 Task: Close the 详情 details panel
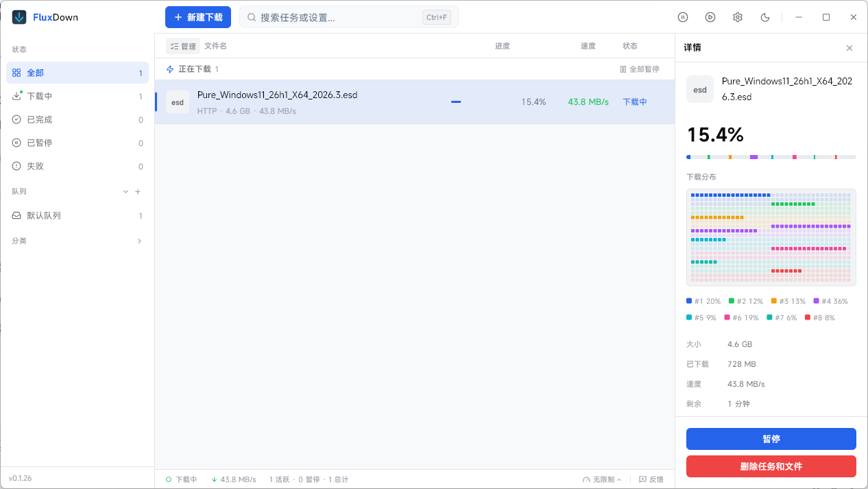pos(849,48)
